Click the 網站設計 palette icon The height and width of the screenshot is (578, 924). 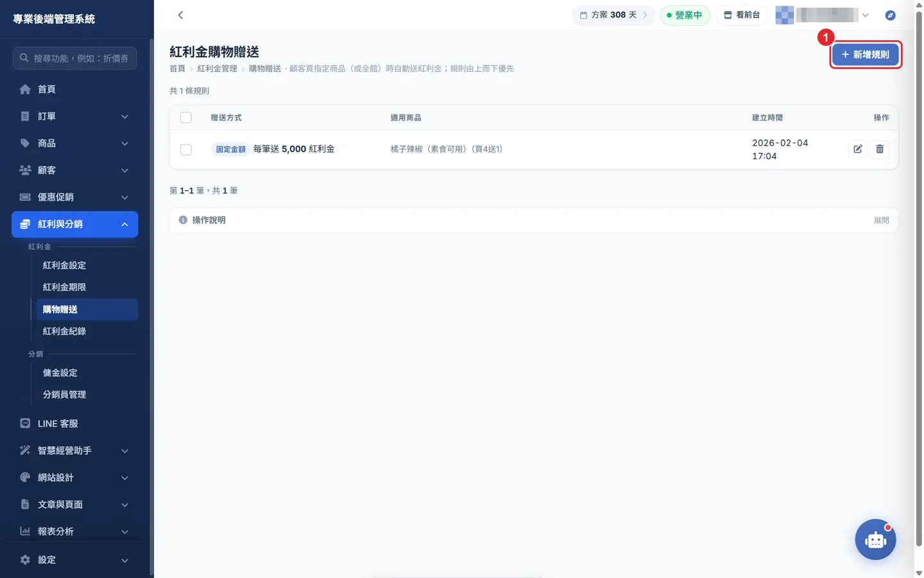tap(25, 478)
